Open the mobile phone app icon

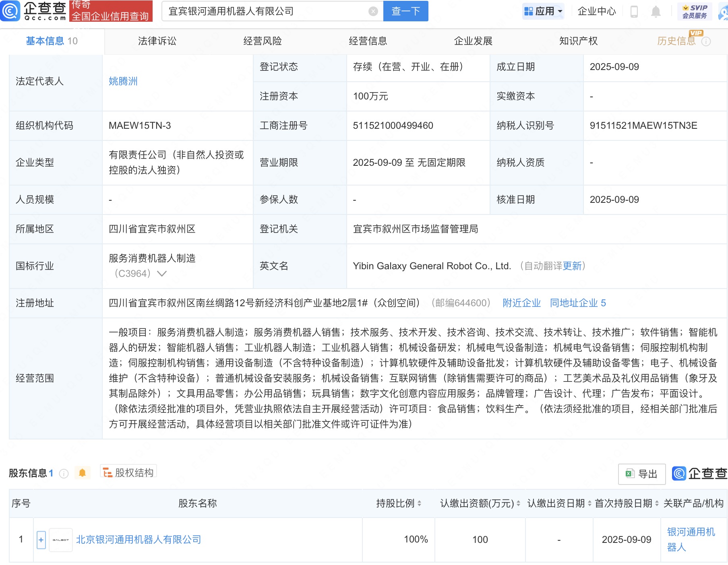pos(634,12)
